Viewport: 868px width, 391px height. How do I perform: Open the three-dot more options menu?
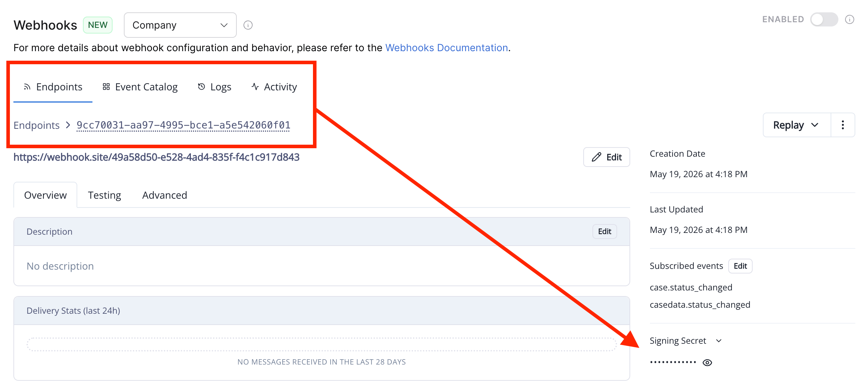(843, 125)
